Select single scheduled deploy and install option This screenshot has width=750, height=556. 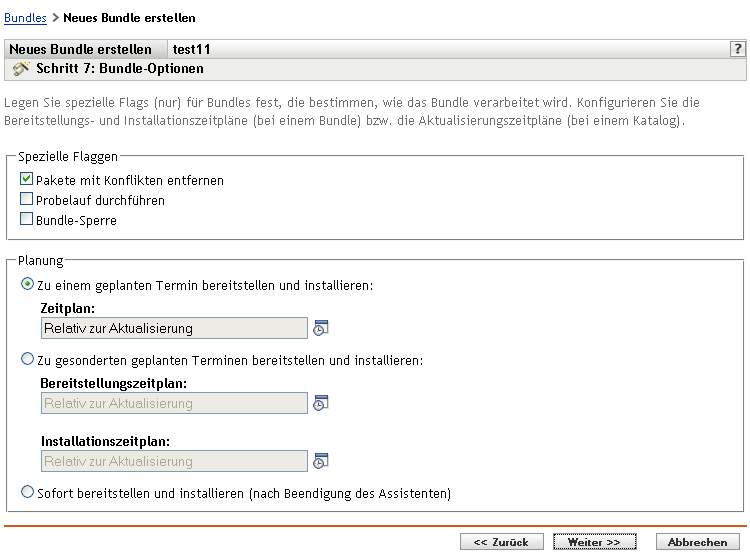pos(27,285)
